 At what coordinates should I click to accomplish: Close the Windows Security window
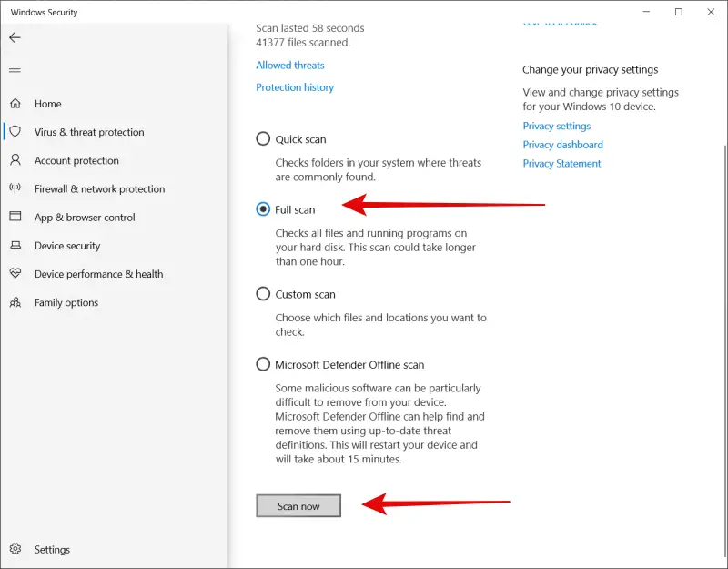click(x=711, y=12)
